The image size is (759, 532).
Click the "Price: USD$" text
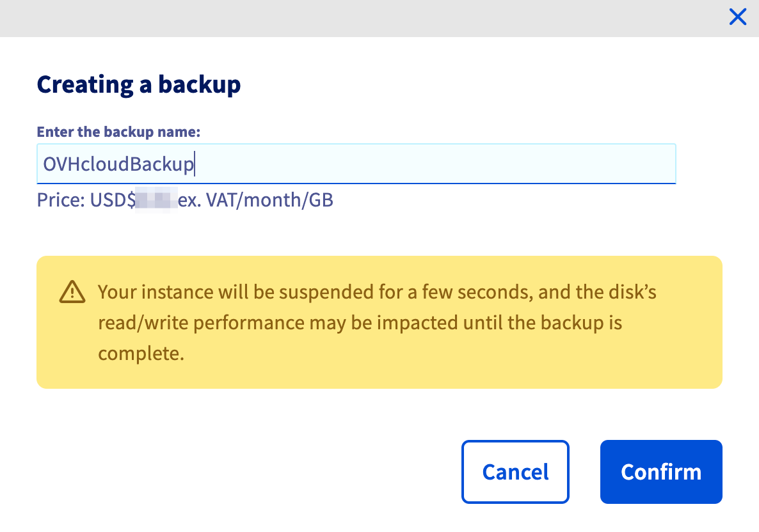[x=86, y=199]
